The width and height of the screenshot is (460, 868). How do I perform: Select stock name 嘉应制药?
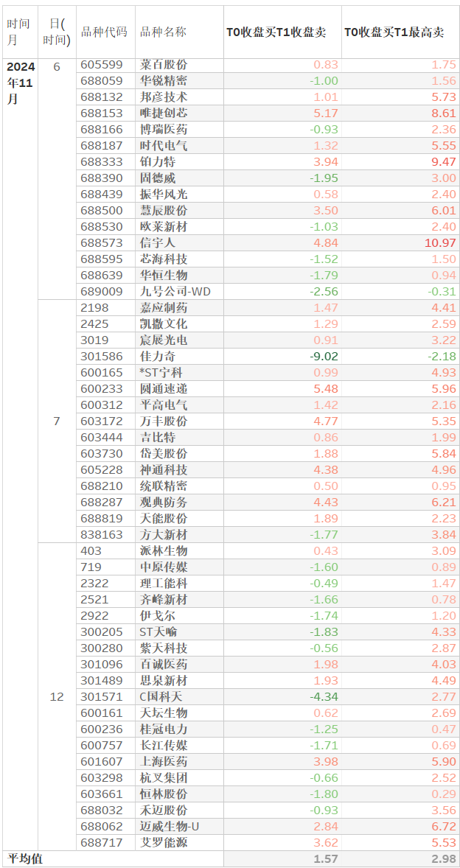point(164,308)
